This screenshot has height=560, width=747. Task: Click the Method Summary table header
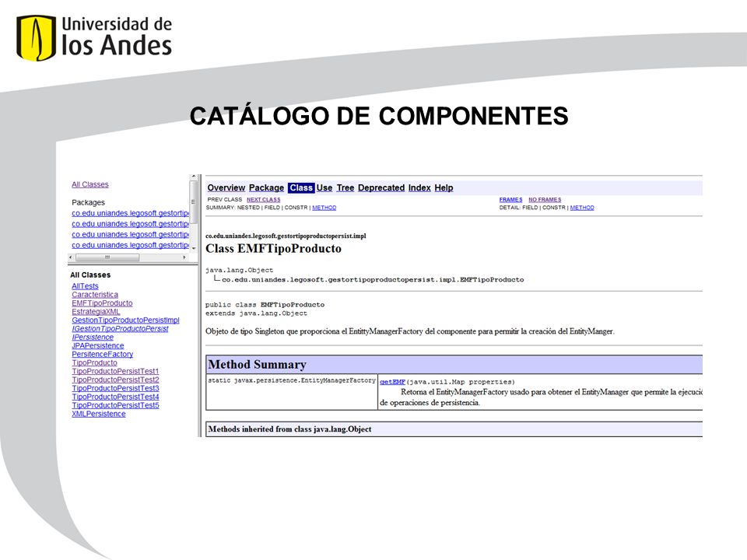454,365
